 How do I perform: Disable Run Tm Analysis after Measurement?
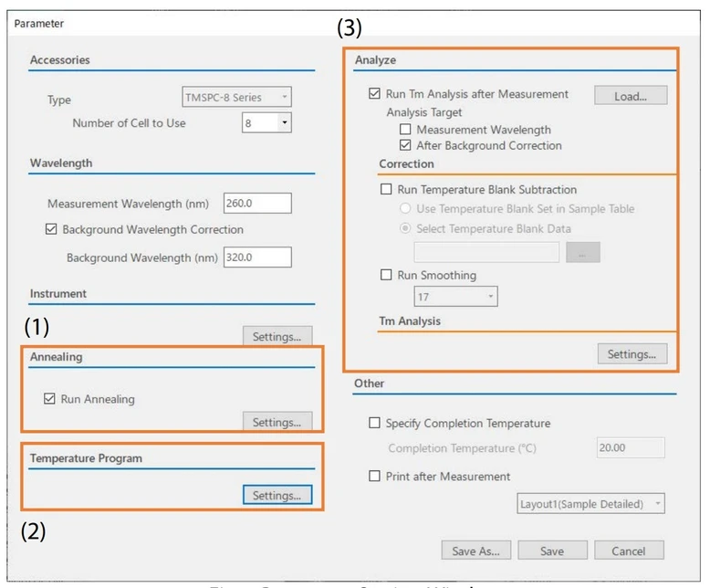pyautogui.click(x=374, y=94)
